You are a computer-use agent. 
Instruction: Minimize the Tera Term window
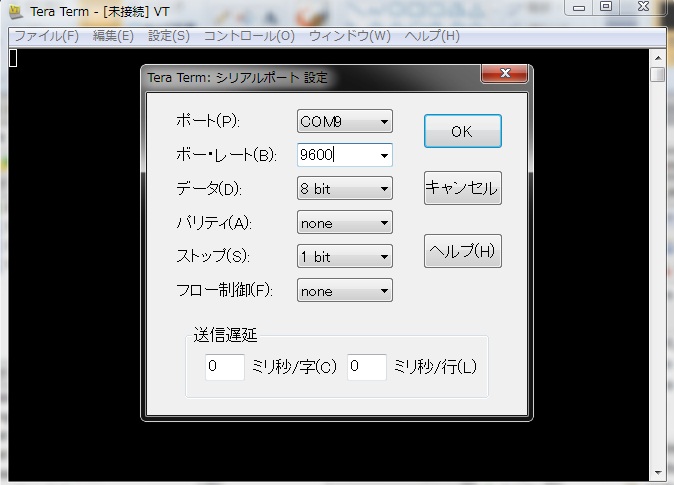579,7
